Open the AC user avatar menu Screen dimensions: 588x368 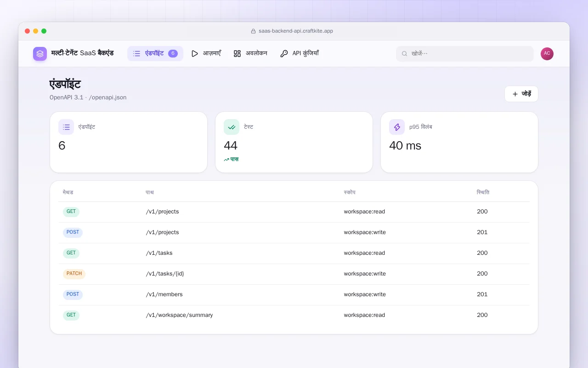[547, 54]
